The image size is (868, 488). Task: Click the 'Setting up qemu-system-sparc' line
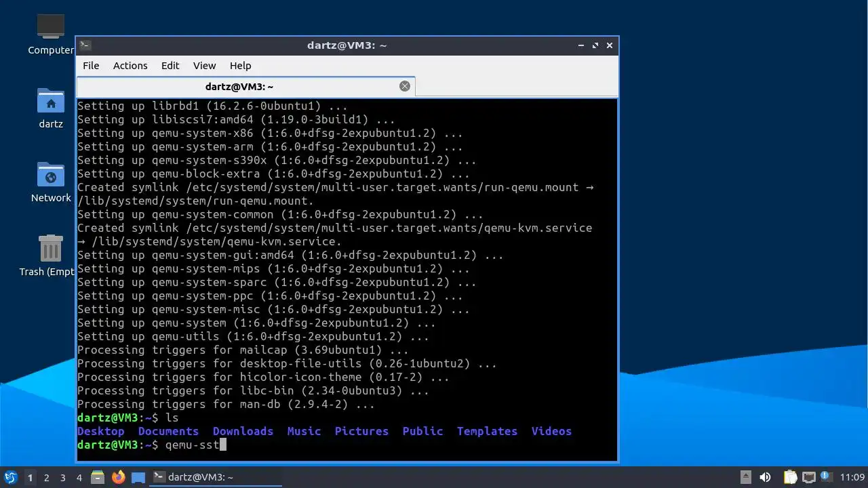[277, 282]
